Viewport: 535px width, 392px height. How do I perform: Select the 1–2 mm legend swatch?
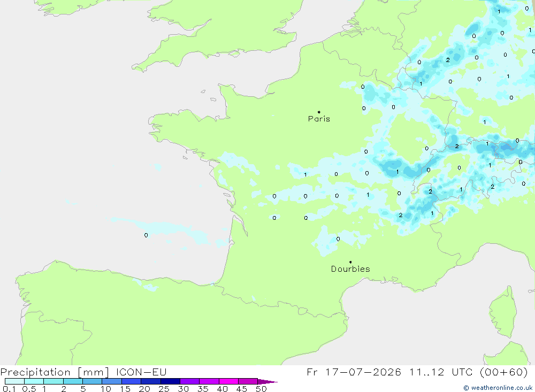pyautogui.click(x=53, y=381)
